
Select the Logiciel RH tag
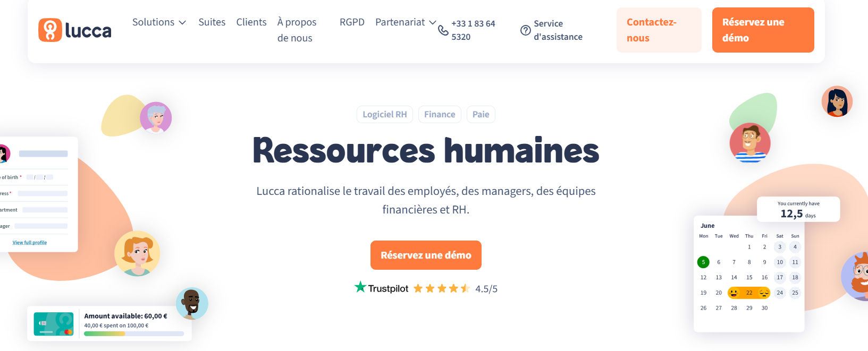384,115
